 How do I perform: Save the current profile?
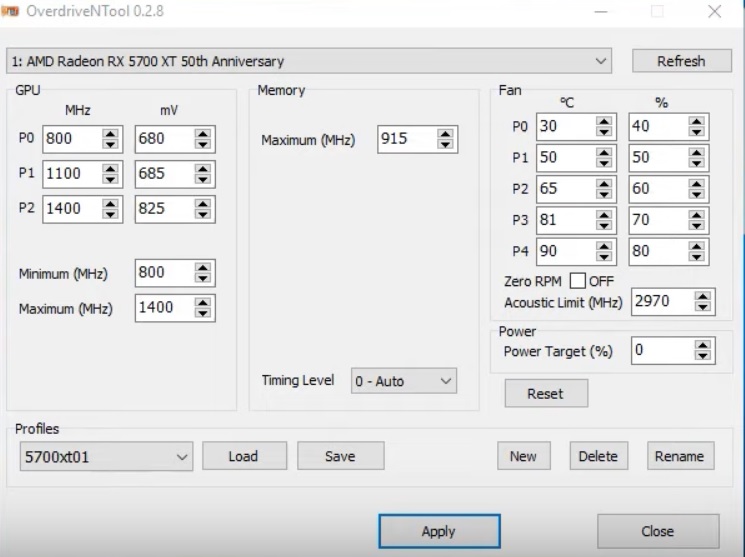click(341, 456)
